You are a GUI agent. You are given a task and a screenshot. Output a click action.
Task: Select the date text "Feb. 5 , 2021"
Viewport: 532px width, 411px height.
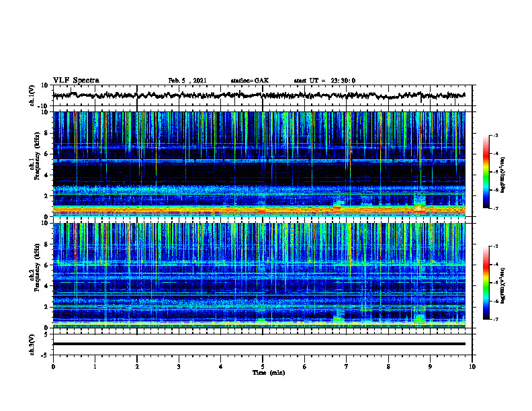pos(187,81)
